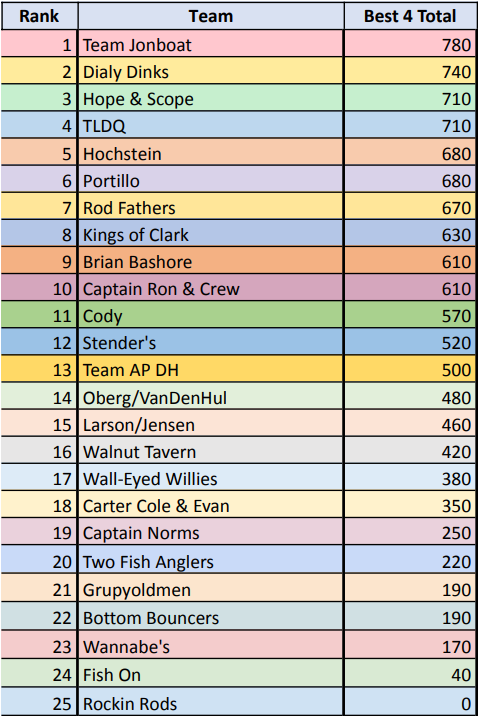Click the Oberg/VanDenHul cell

211,397
